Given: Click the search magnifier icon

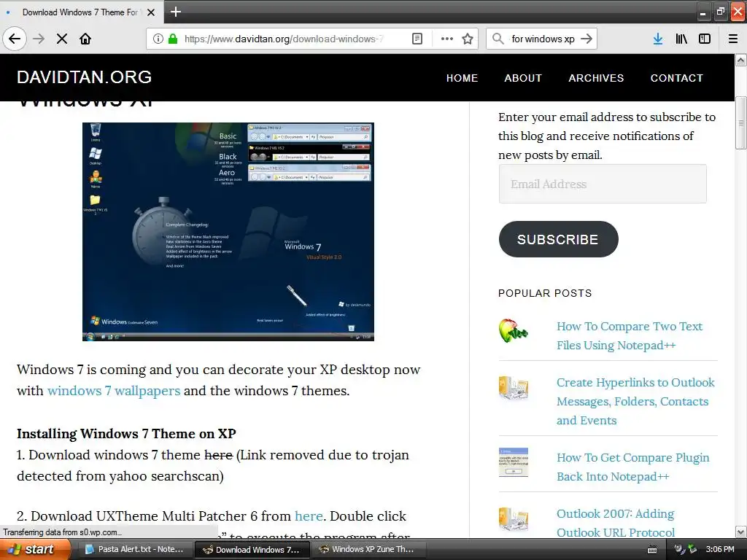Looking at the screenshot, I should (498, 39).
